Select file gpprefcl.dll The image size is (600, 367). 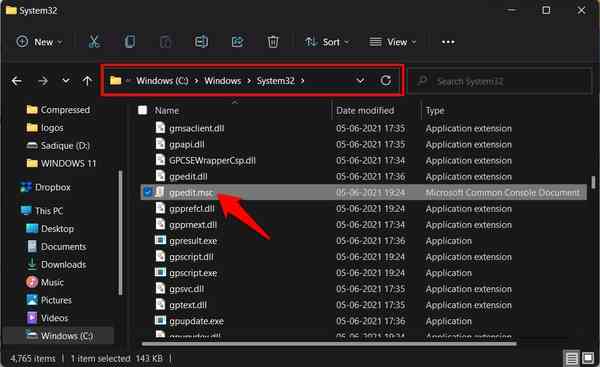click(192, 209)
